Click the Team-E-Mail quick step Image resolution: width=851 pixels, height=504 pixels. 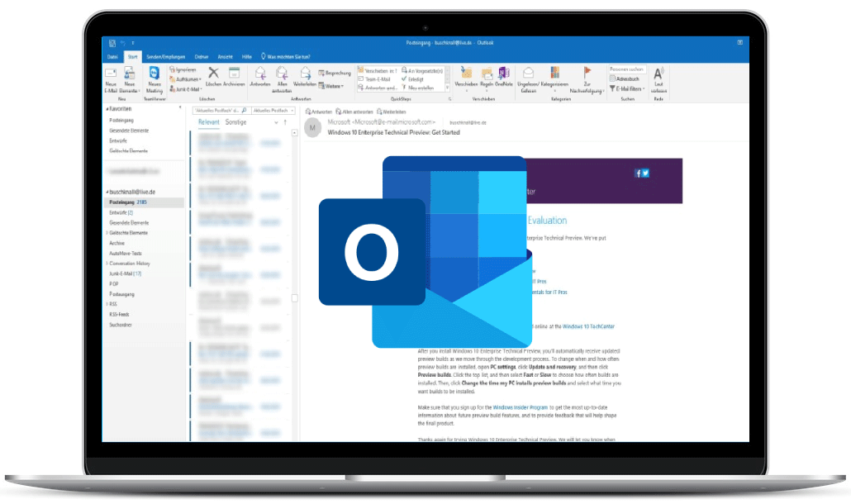coord(374,79)
